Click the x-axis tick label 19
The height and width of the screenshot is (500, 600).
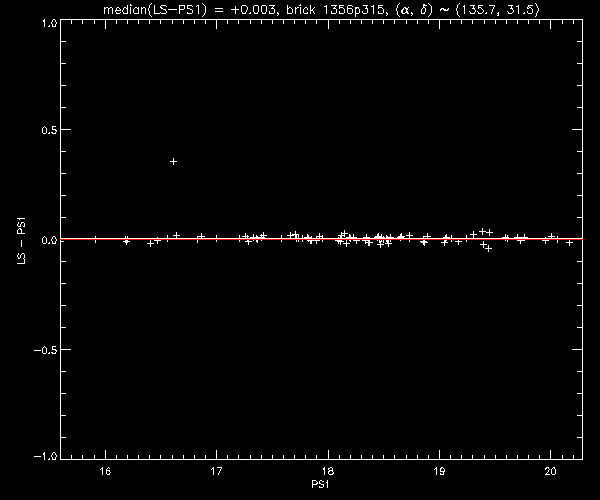pos(439,471)
